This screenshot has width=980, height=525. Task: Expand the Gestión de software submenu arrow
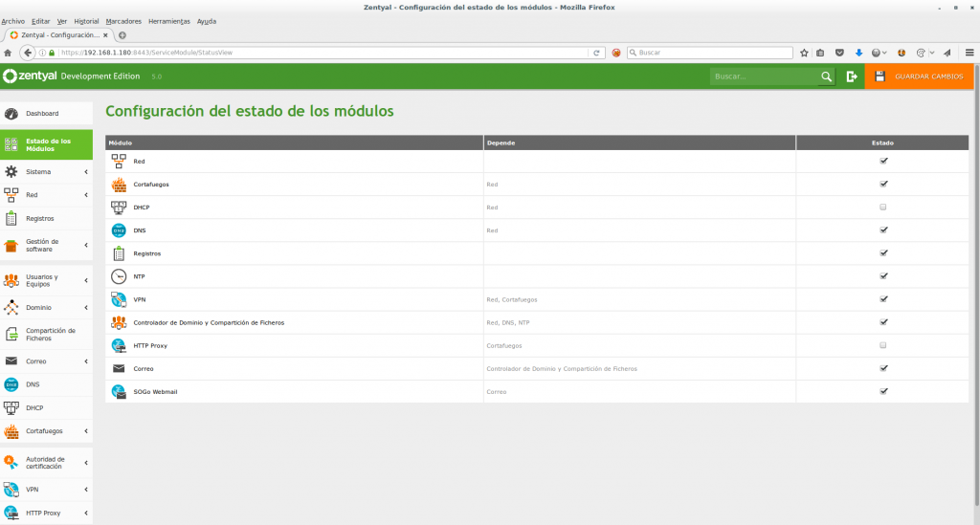coord(86,246)
